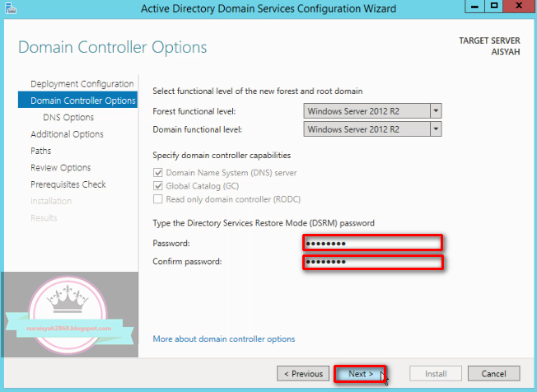Select Domain Controller Options in the step list
Viewport: 537px width, 392px height.
click(77, 100)
